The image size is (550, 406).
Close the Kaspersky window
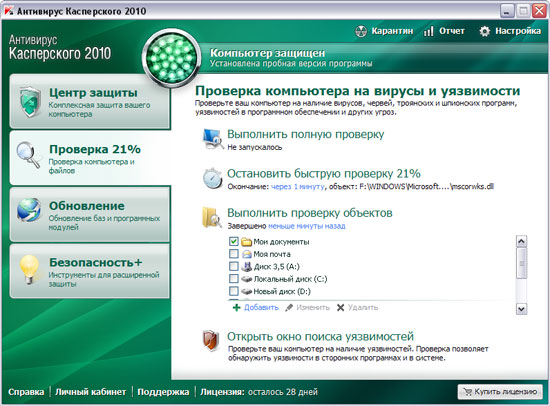pos(539,11)
